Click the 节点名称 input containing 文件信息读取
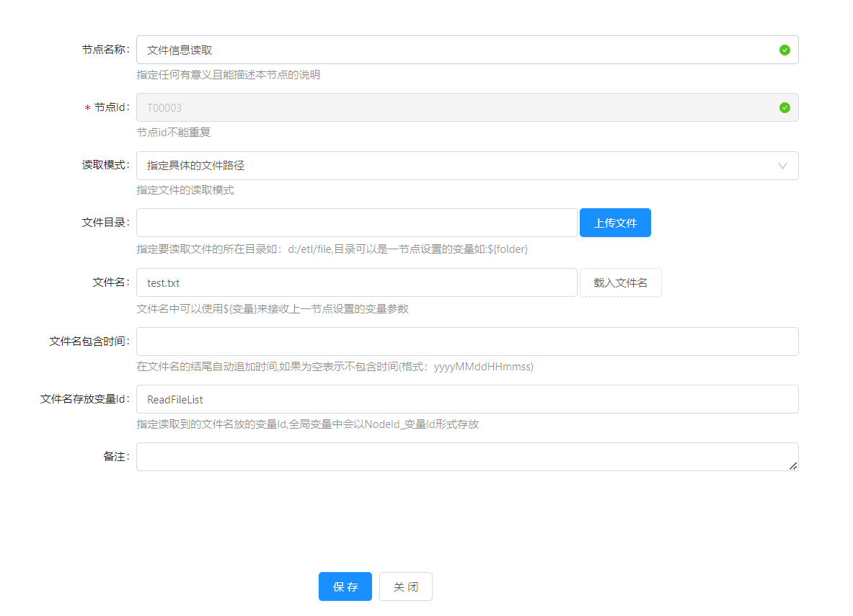Image resolution: width=853 pixels, height=616 pixels. [454, 50]
